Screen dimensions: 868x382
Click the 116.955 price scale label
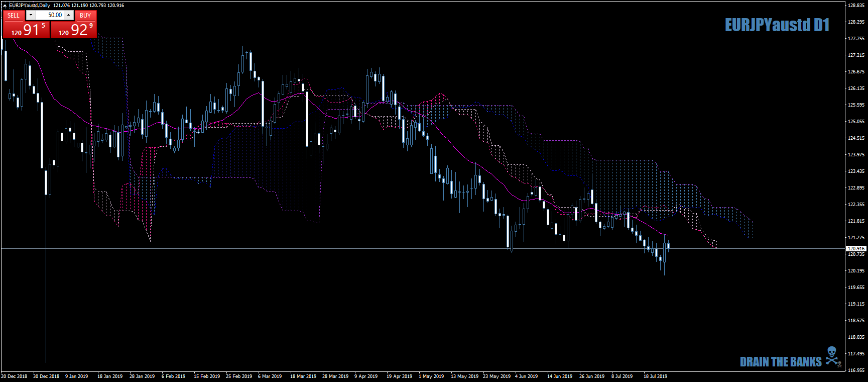tap(856, 370)
